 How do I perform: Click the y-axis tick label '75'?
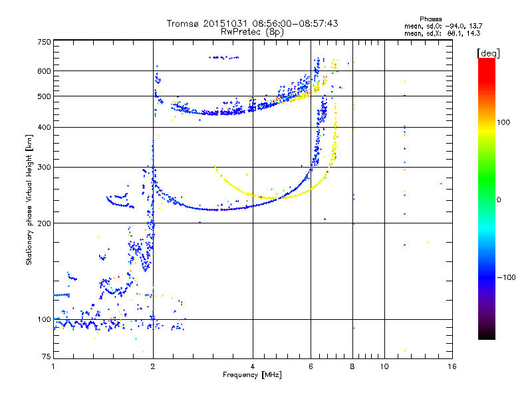point(47,356)
